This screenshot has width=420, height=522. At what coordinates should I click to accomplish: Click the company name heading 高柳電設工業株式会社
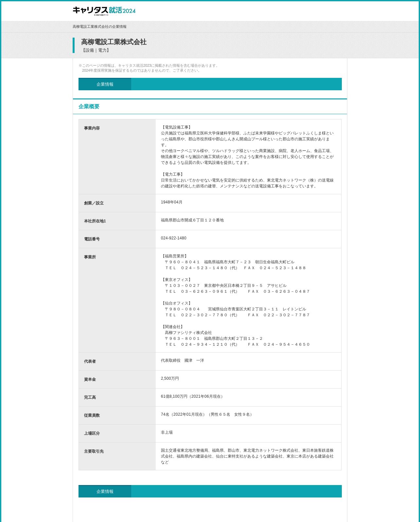pos(114,42)
